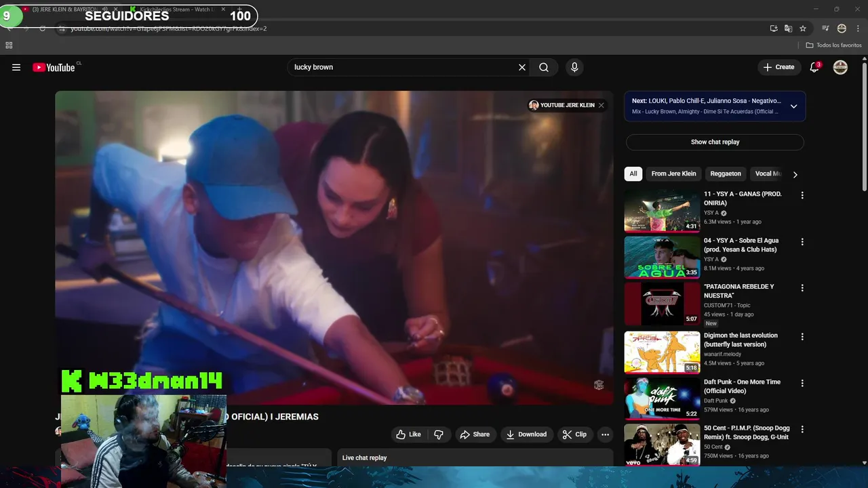Select the From Jere Klein chip
The image size is (868, 488).
click(x=673, y=174)
